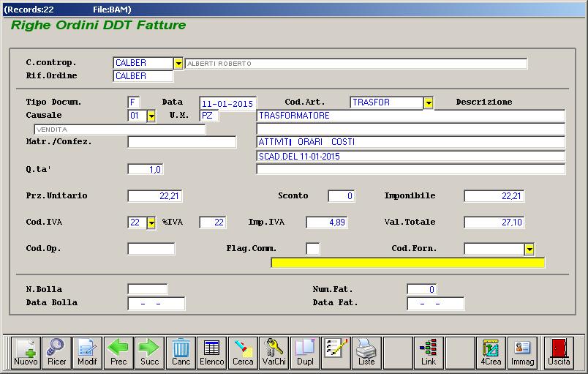Click the Data field showing 11-01-2015
Screen dimensions: 588x374
pos(227,103)
